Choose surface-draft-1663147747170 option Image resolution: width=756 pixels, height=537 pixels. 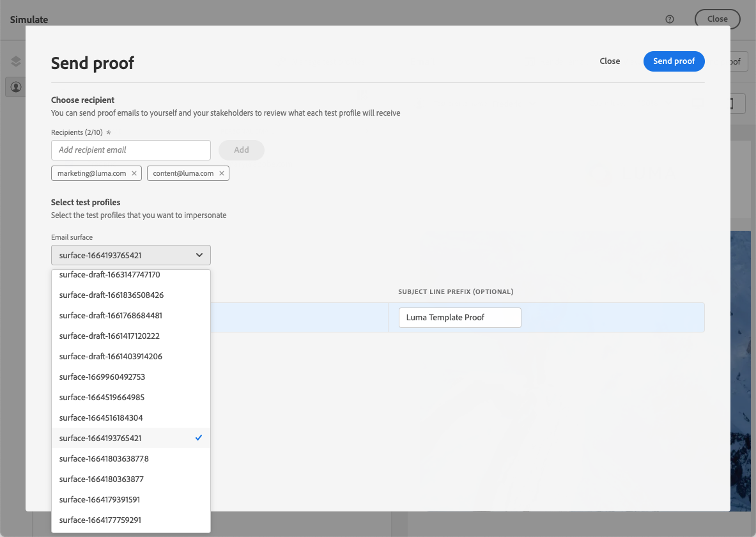pos(109,275)
